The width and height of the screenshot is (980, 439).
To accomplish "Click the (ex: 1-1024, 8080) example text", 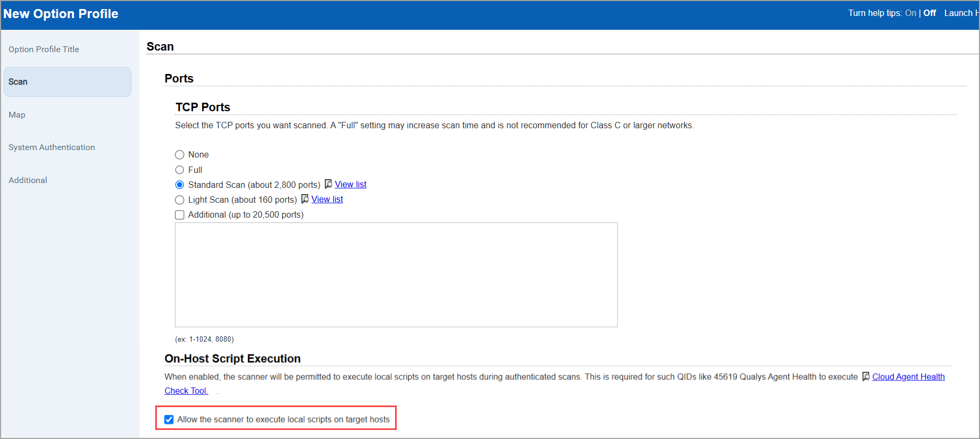I will [x=204, y=339].
